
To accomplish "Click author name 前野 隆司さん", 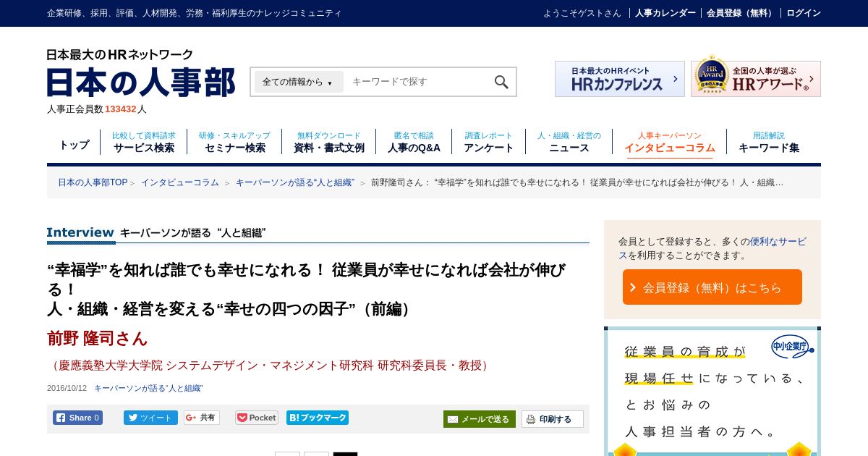I will click(98, 338).
